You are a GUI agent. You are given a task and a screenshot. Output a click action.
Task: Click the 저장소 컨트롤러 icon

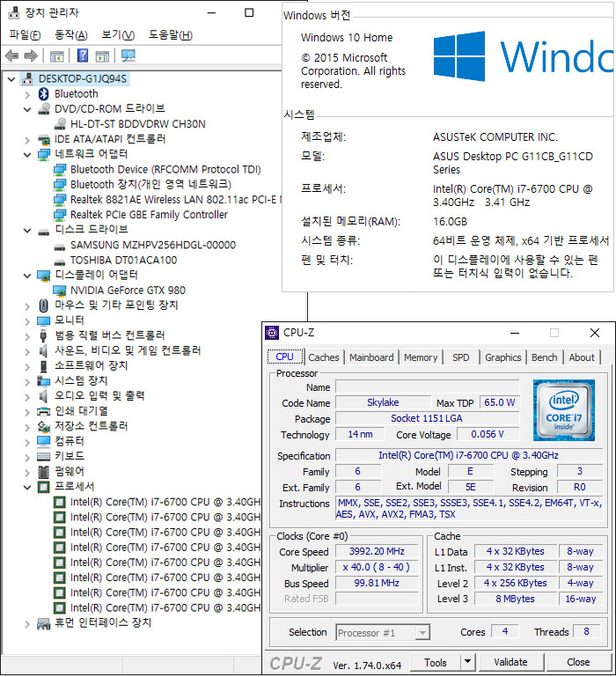click(44, 426)
